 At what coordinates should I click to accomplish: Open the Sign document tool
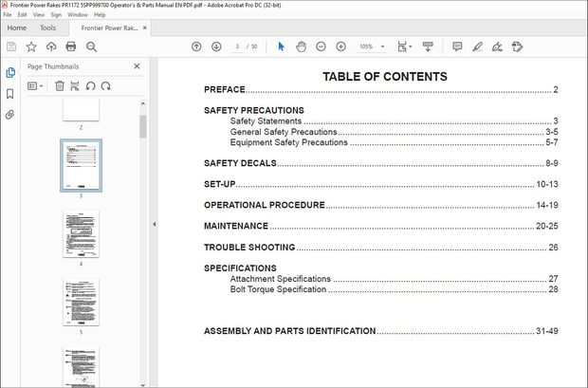coord(497,46)
